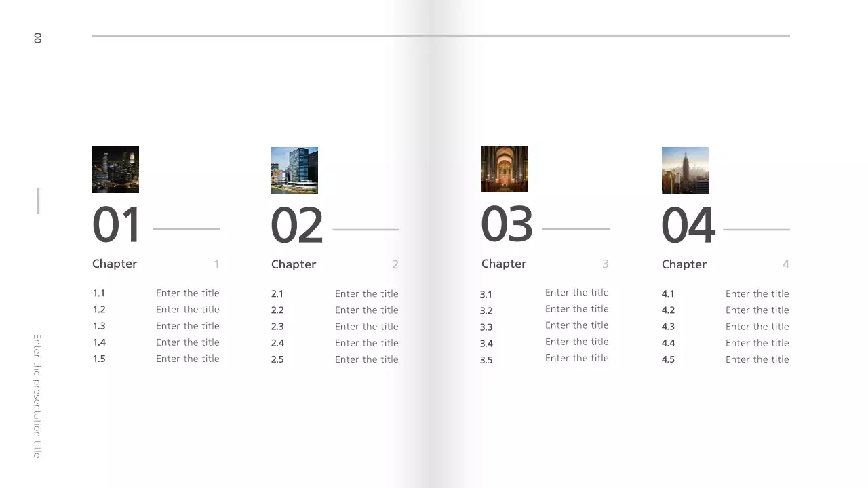Select the large 01 chapter number
This screenshot has width=868, height=488.
(115, 224)
